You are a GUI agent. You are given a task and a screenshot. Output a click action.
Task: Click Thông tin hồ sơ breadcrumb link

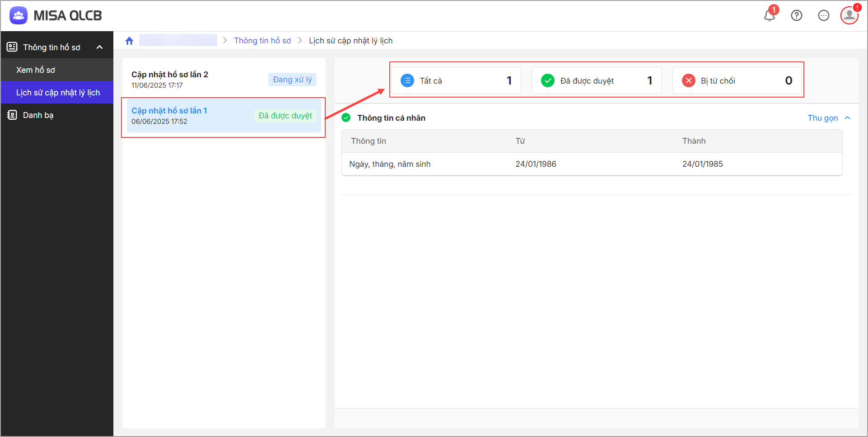pos(262,41)
